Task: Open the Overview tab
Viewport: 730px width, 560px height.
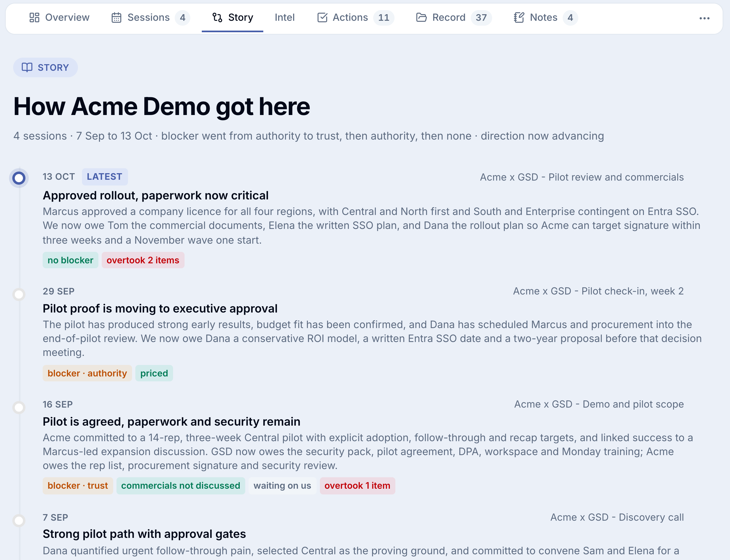Action: point(59,17)
